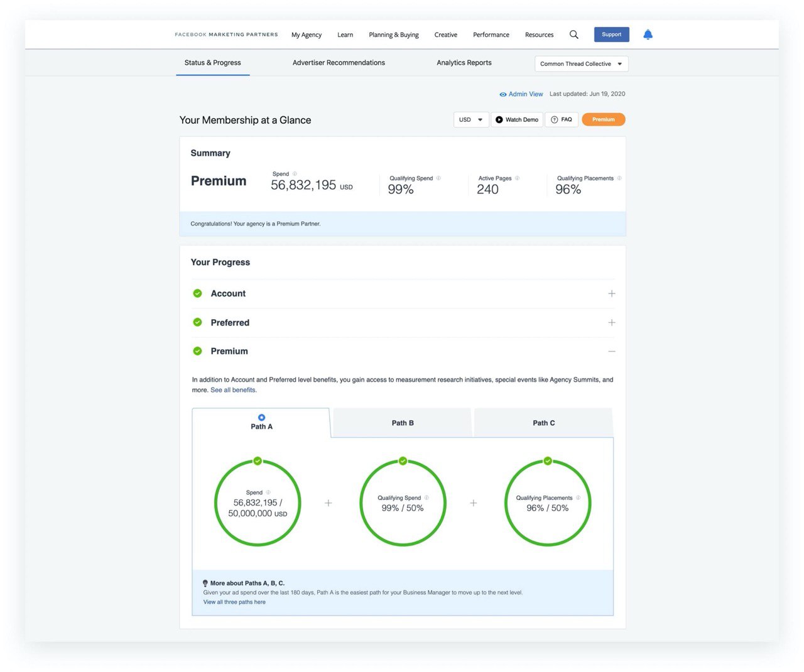Switch to the Path B tab
Image resolution: width=804 pixels, height=672 pixels.
pyautogui.click(x=403, y=423)
